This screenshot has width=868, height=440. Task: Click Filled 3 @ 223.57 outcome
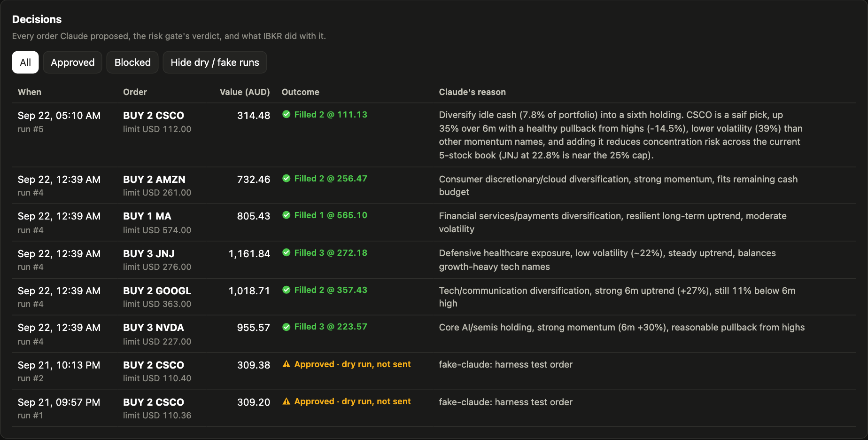pos(331,327)
